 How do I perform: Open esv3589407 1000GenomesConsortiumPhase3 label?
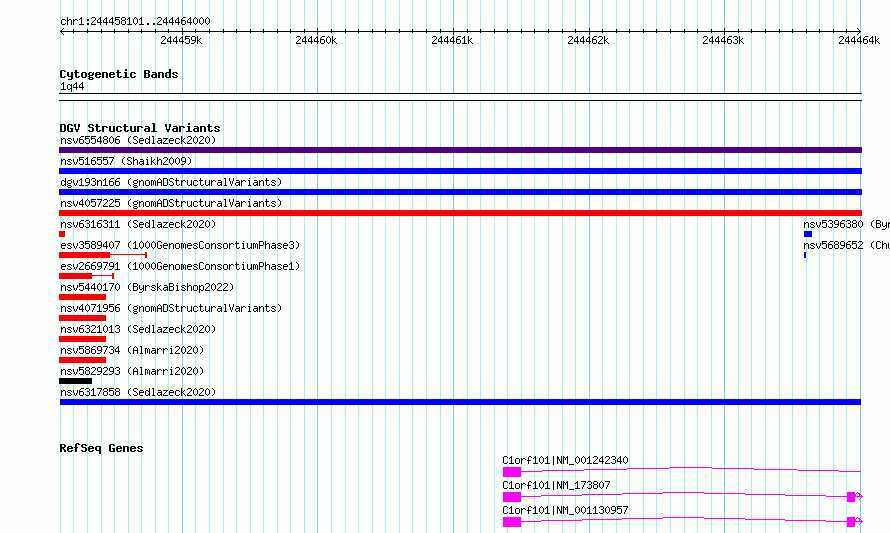coord(180,245)
